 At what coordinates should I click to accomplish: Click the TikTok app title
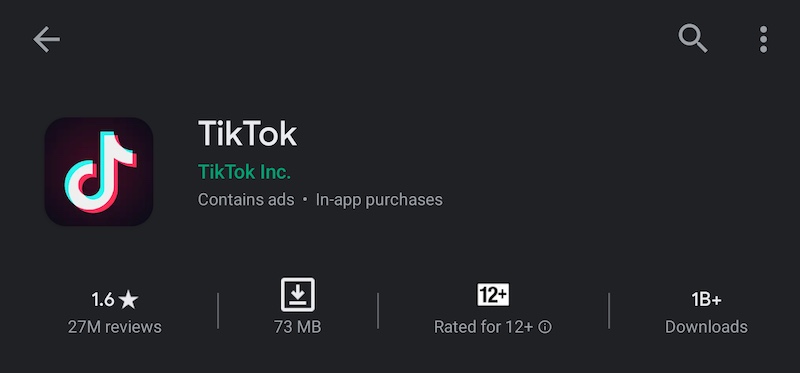click(247, 134)
